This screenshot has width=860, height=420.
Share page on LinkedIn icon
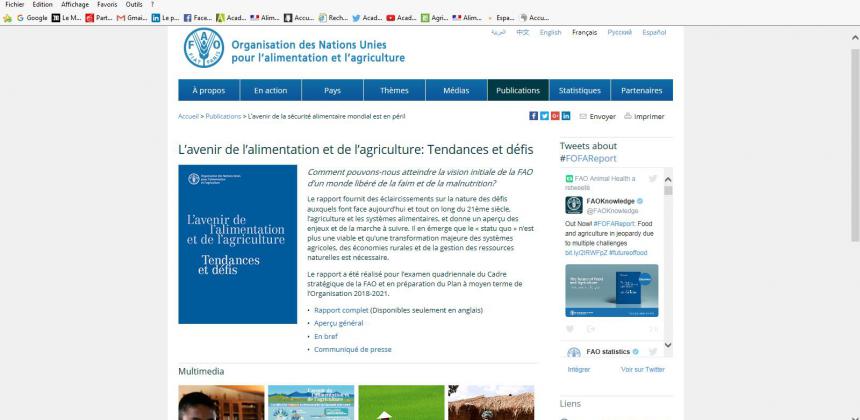coord(566,116)
